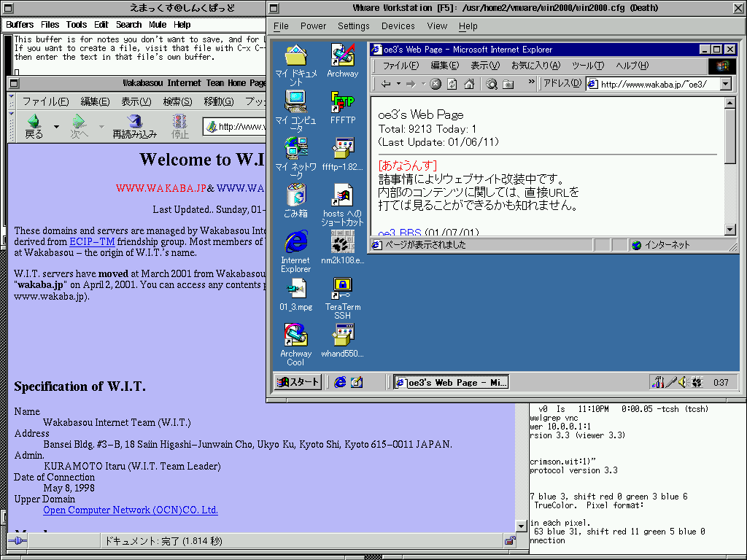Click the Netscape Reload (再読み込み) button
This screenshot has height=560, width=747.
click(133, 122)
